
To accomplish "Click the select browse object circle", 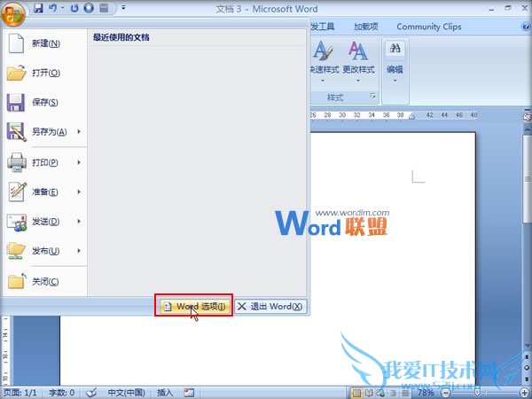I will pos(527,368).
